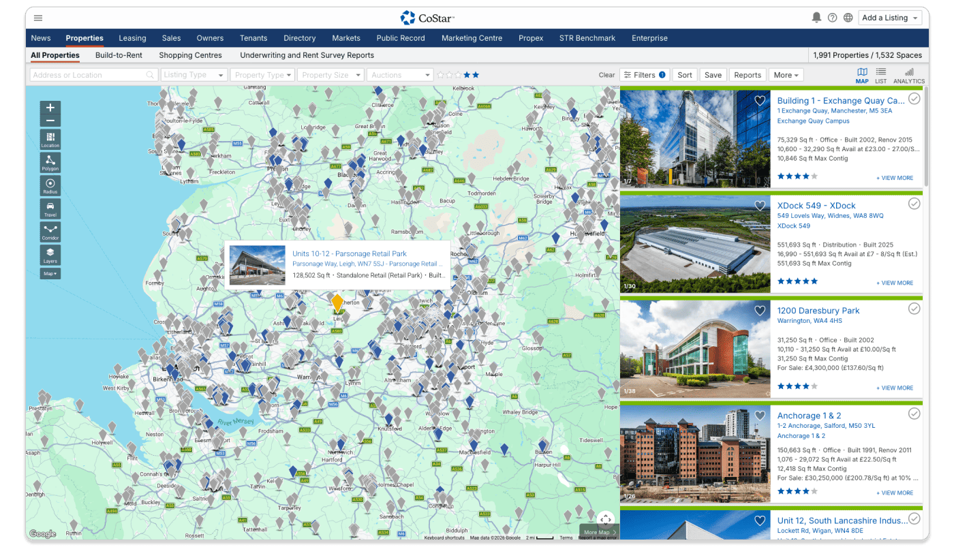Open the map Layers panel

click(50, 255)
